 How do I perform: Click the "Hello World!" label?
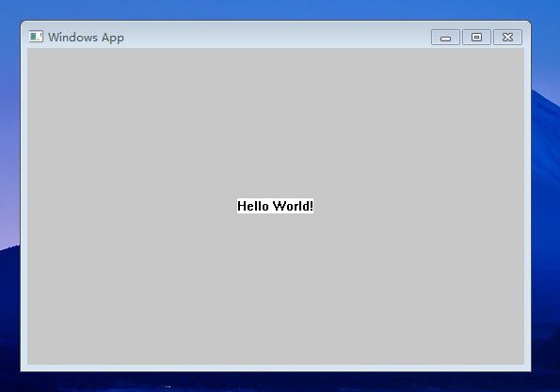276,206
